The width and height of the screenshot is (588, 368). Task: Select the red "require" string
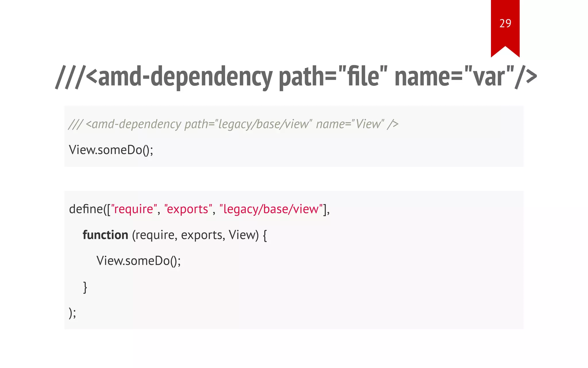click(x=134, y=209)
